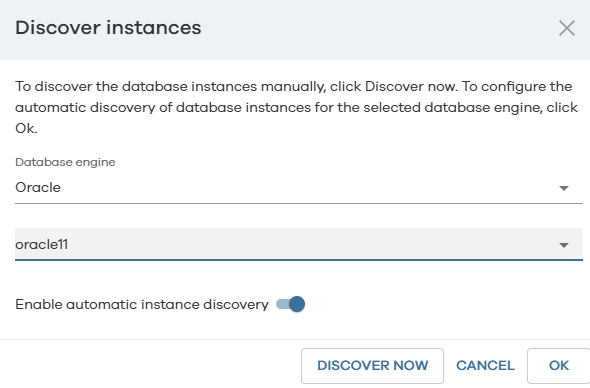Open the Oracle database engine dropdown
The image size is (590, 388).
tap(299, 188)
